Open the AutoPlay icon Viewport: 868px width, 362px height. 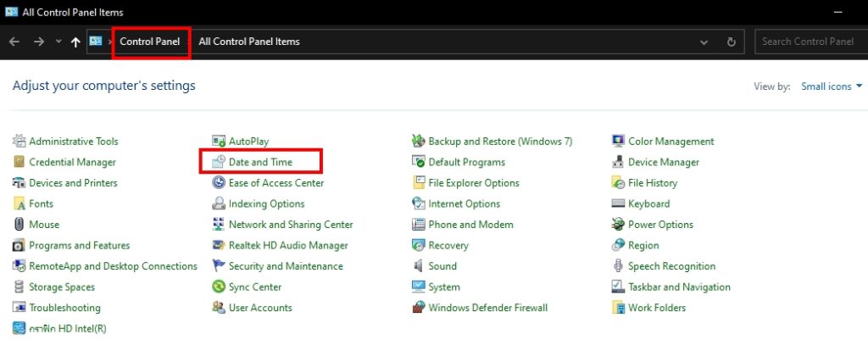tap(220, 141)
